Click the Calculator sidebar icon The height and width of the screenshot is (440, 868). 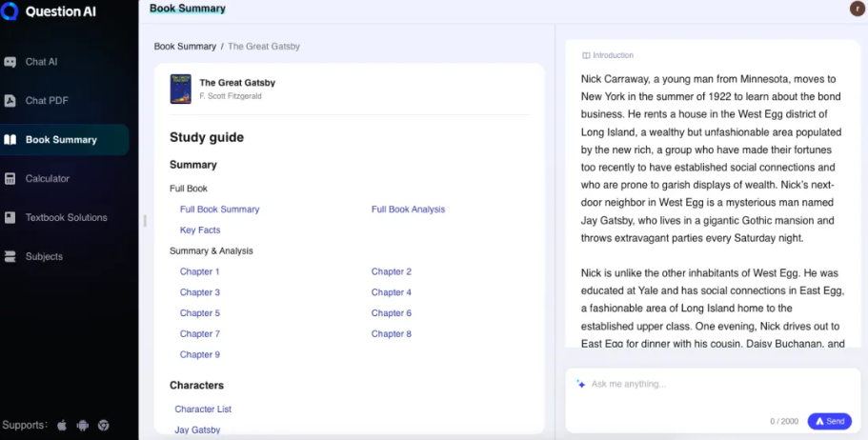(x=10, y=179)
